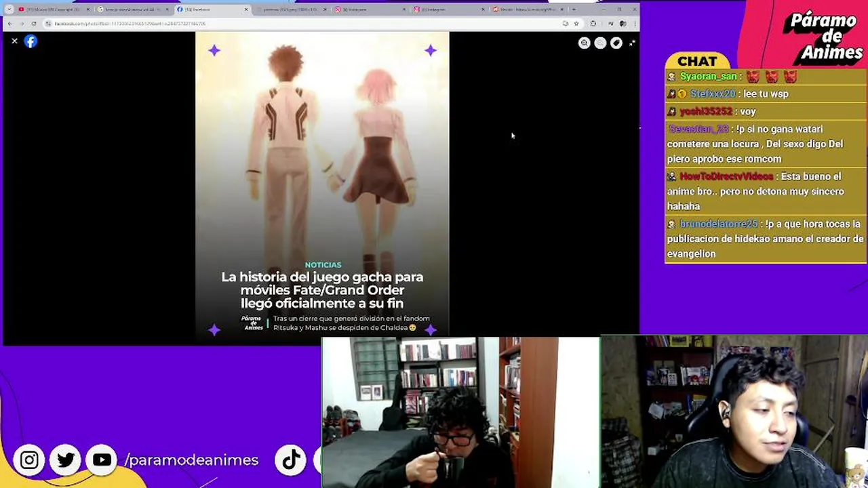The width and height of the screenshot is (868, 488).
Task: Select the active Facebook tab
Action: (x=212, y=9)
